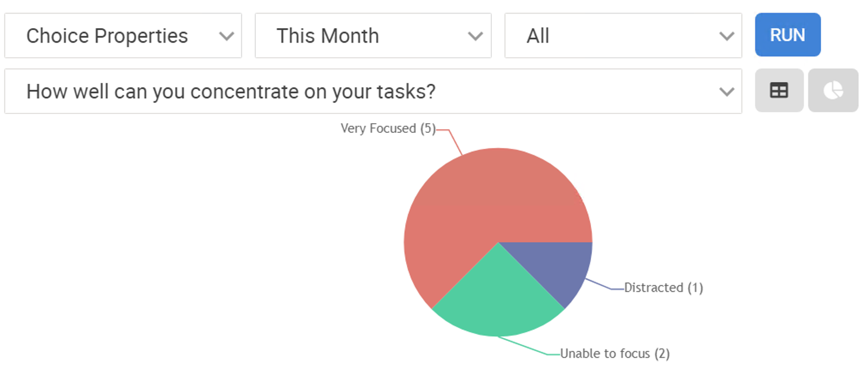Click the Choice Properties text
Screen dimensions: 868x375
107,36
